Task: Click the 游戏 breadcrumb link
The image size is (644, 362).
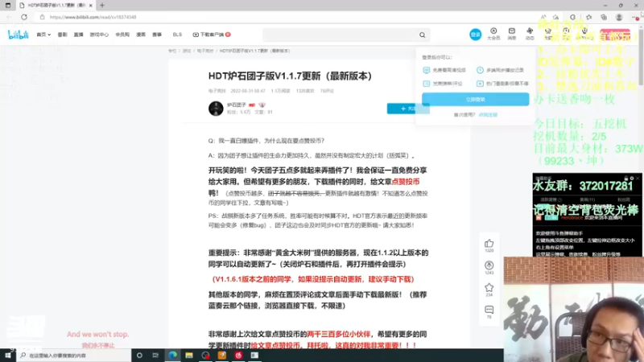Action: [187, 51]
